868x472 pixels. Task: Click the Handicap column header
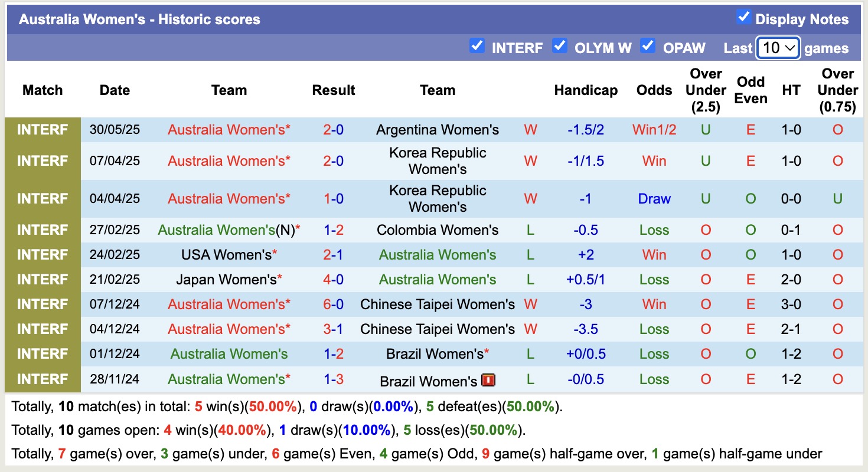click(x=586, y=90)
